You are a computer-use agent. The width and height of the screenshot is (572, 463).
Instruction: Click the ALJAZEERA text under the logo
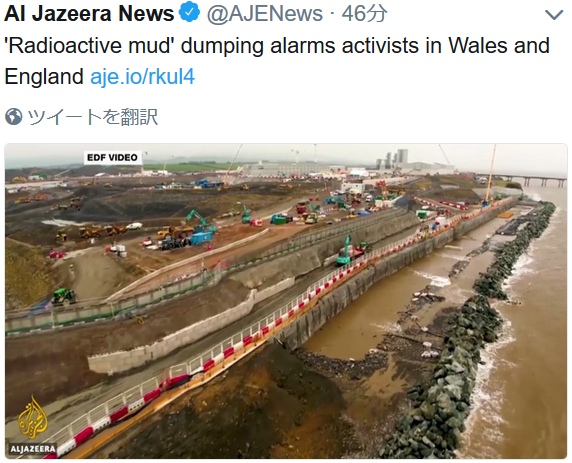click(x=33, y=449)
